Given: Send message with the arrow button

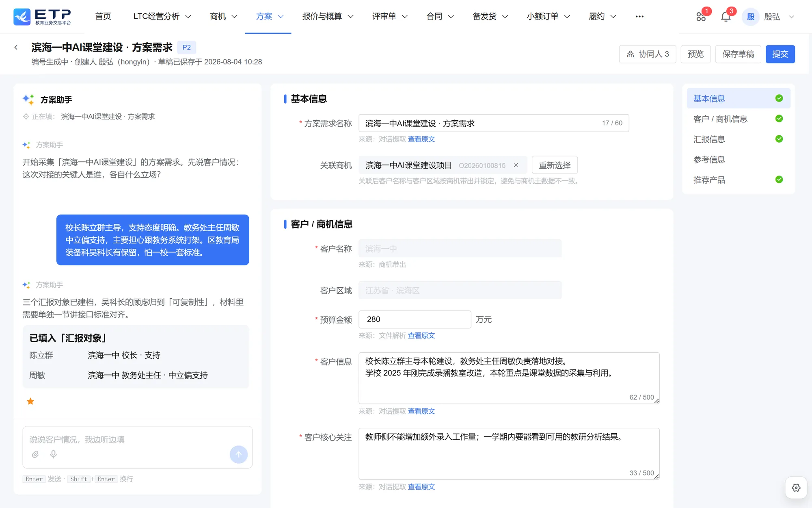Looking at the screenshot, I should 239,454.
